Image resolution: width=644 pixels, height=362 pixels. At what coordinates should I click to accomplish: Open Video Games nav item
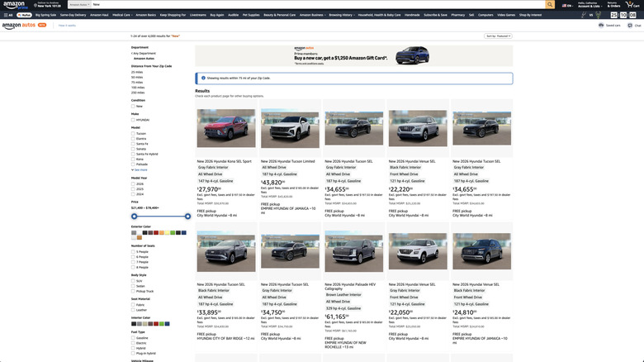[x=506, y=15]
